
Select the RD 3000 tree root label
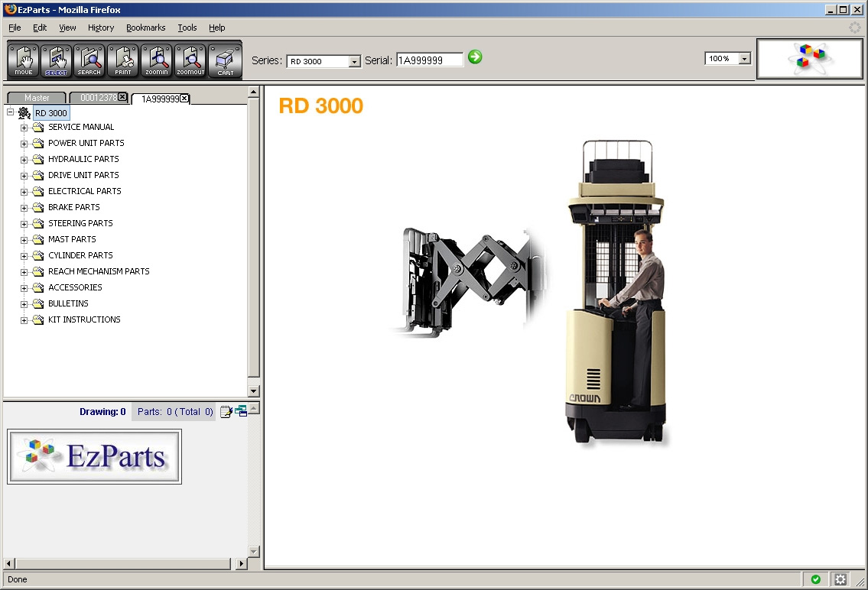pos(51,113)
